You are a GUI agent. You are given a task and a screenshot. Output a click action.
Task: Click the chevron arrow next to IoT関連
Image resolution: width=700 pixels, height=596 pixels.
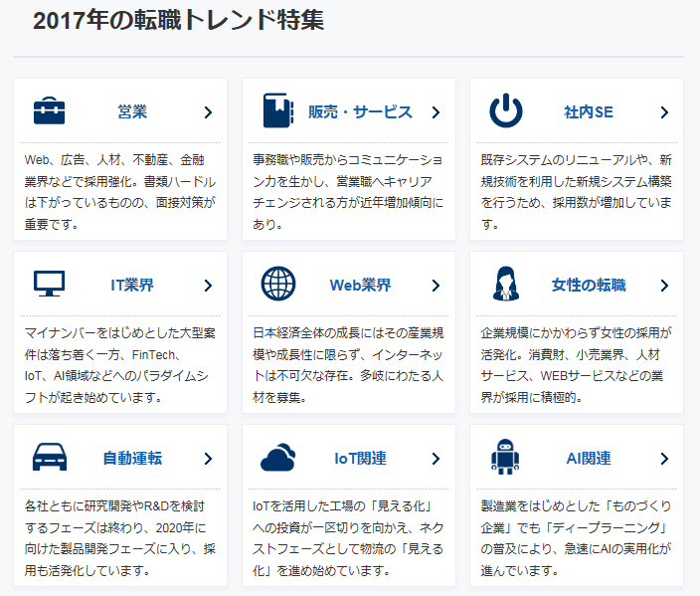(437, 459)
